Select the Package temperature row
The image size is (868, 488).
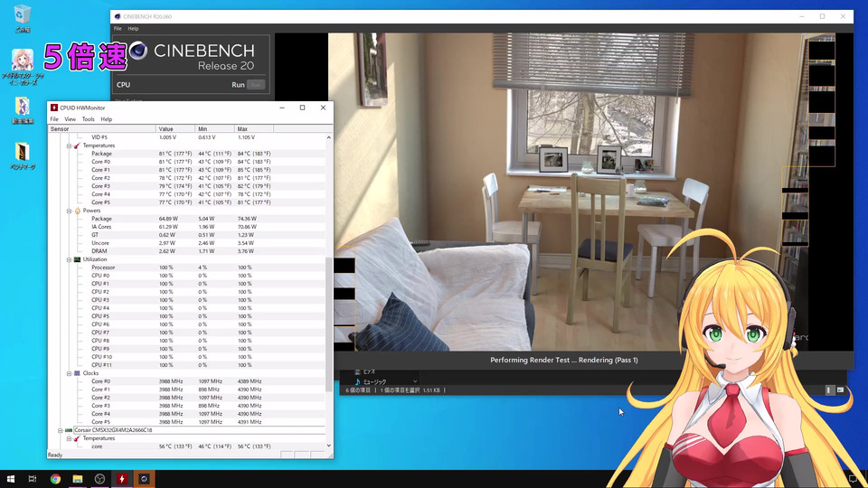pos(186,154)
